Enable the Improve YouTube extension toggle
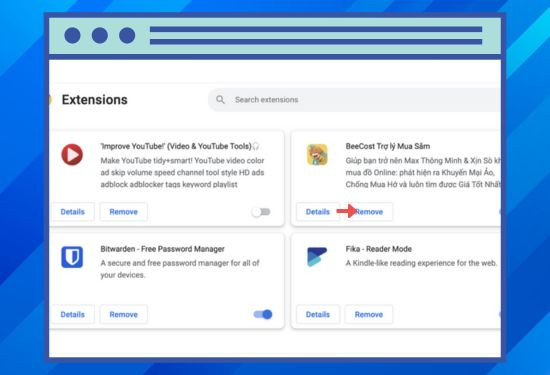The image size is (550, 375). tap(261, 212)
